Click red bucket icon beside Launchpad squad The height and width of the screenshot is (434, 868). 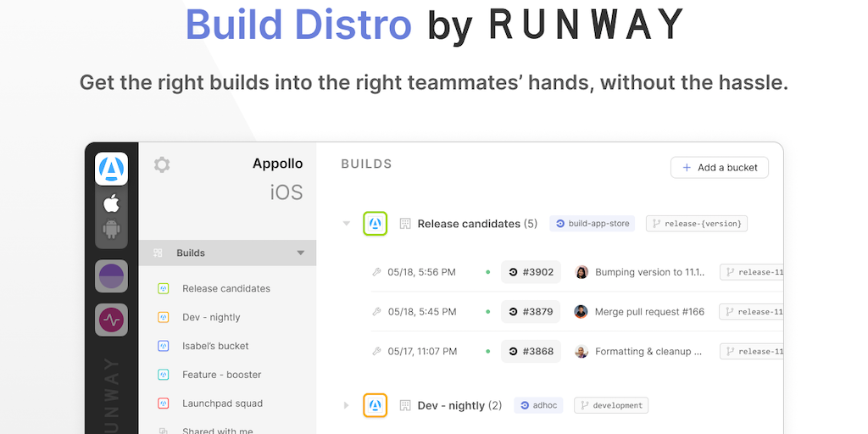[164, 403]
